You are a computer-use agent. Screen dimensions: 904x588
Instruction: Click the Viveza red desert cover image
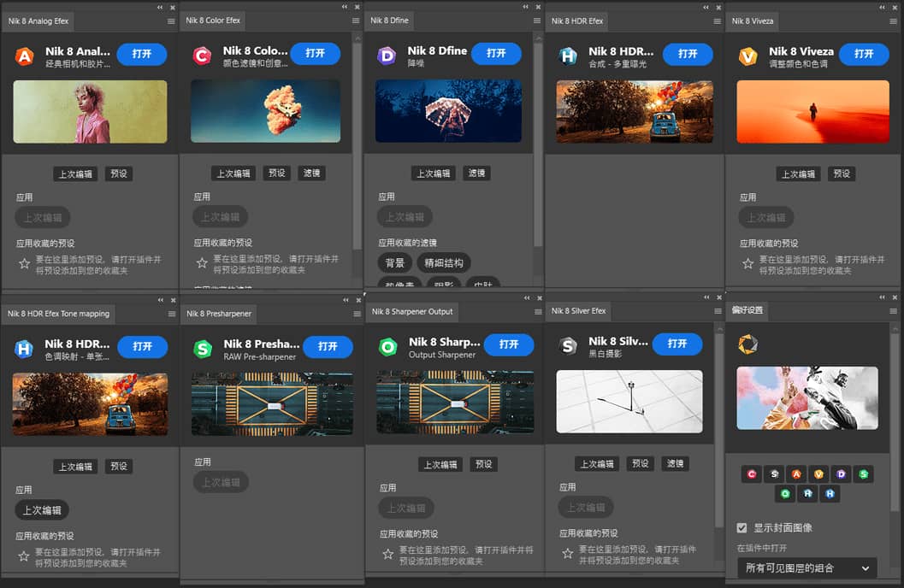(812, 112)
